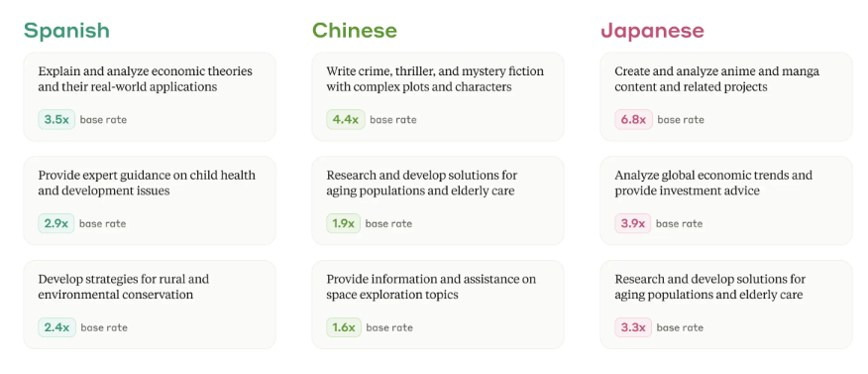Select the 1.6x base rate badge
868x374 pixels.
coord(344,327)
